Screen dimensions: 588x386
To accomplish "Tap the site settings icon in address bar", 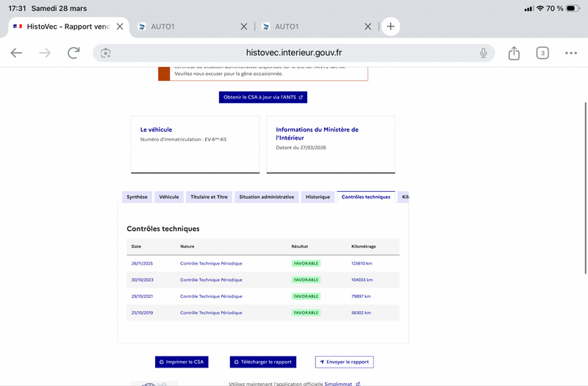I will [x=106, y=53].
